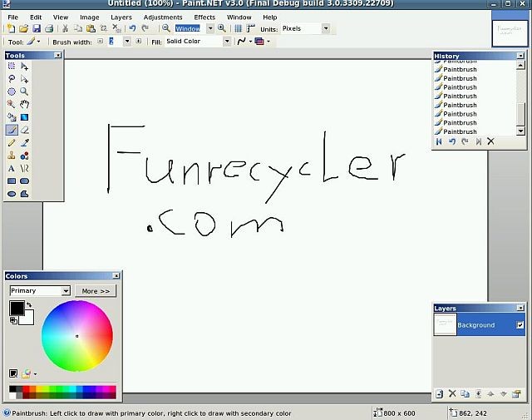Click the secondary white color swatch
The height and width of the screenshot is (420, 532).
pos(27,319)
